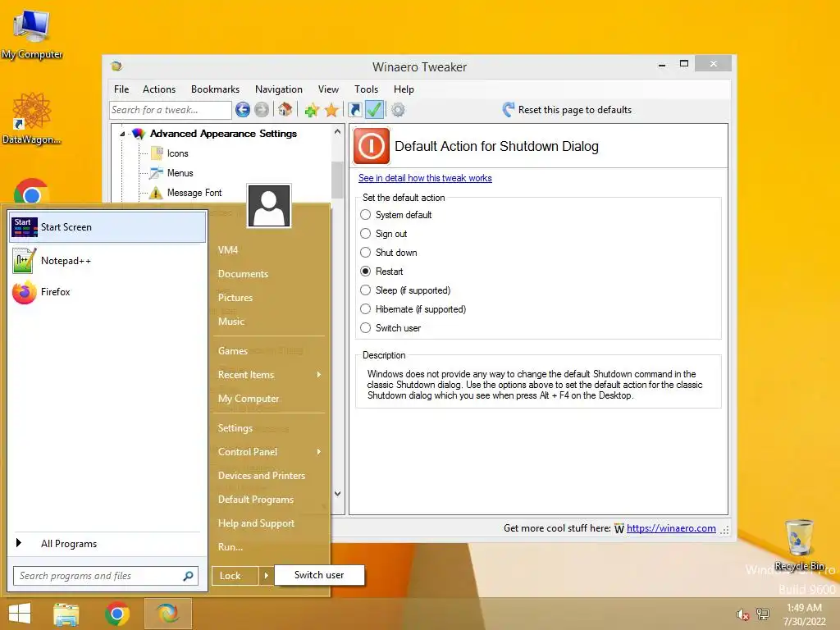The width and height of the screenshot is (840, 630).
Task: Expand the Control Panel submenu arrow
Action: coord(319,452)
